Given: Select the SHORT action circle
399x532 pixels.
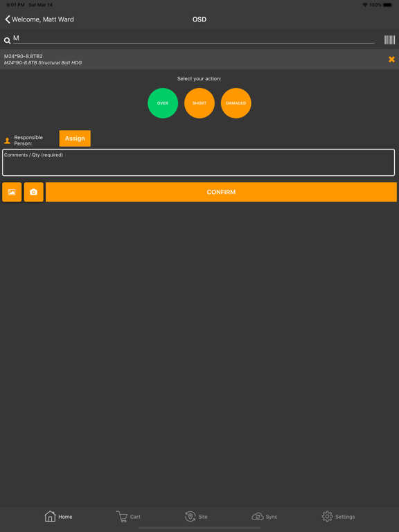Looking at the screenshot, I should click(199, 103).
